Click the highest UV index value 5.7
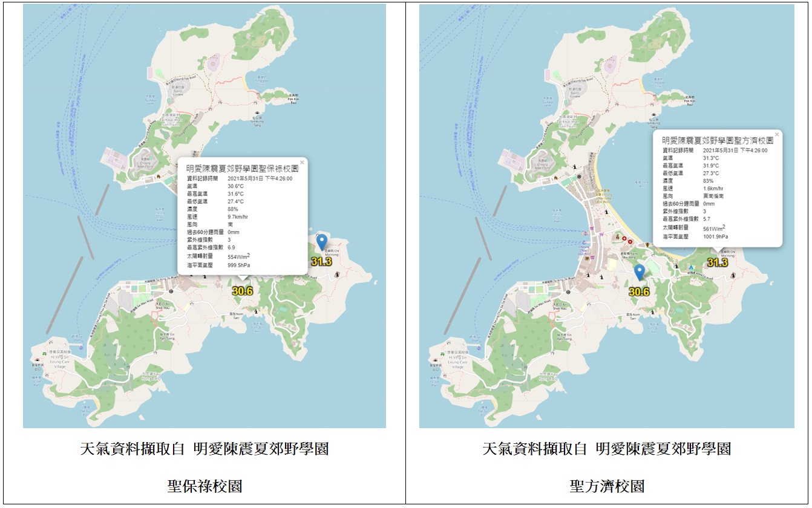This screenshot has height=508, width=812. tap(707, 219)
